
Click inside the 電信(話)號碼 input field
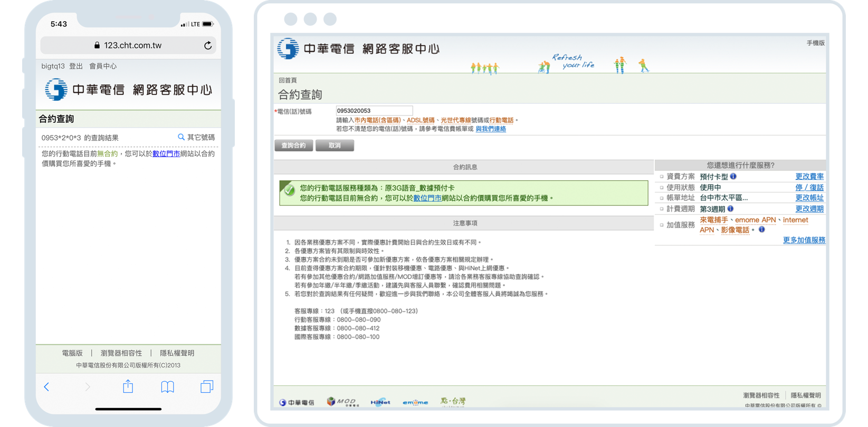[374, 111]
